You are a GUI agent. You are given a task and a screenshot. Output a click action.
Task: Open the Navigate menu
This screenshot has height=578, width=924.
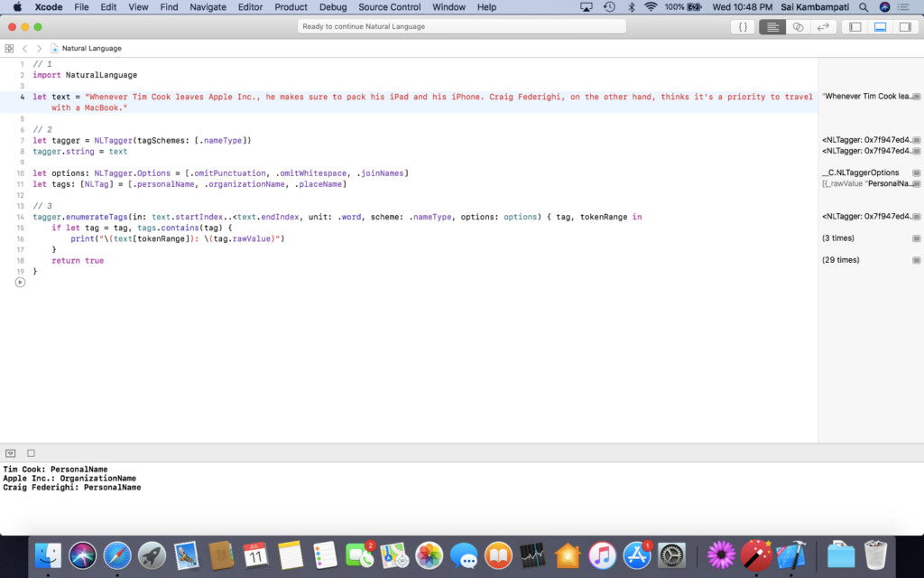click(208, 7)
